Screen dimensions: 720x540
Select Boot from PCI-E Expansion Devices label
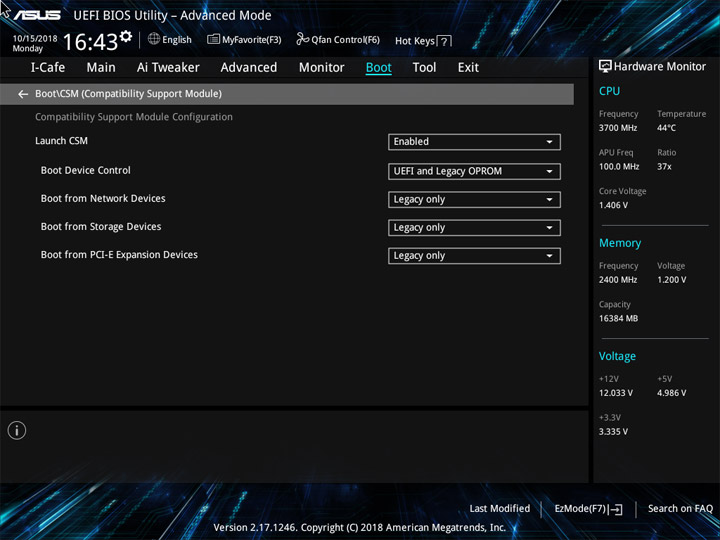click(x=119, y=254)
